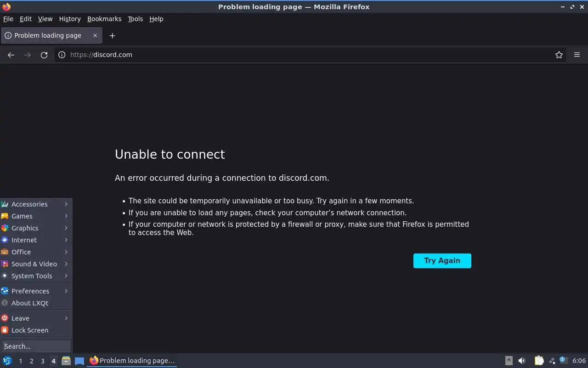Screen dimensions: 588x368
Task: Open the file manager from taskbar
Action: click(66, 361)
